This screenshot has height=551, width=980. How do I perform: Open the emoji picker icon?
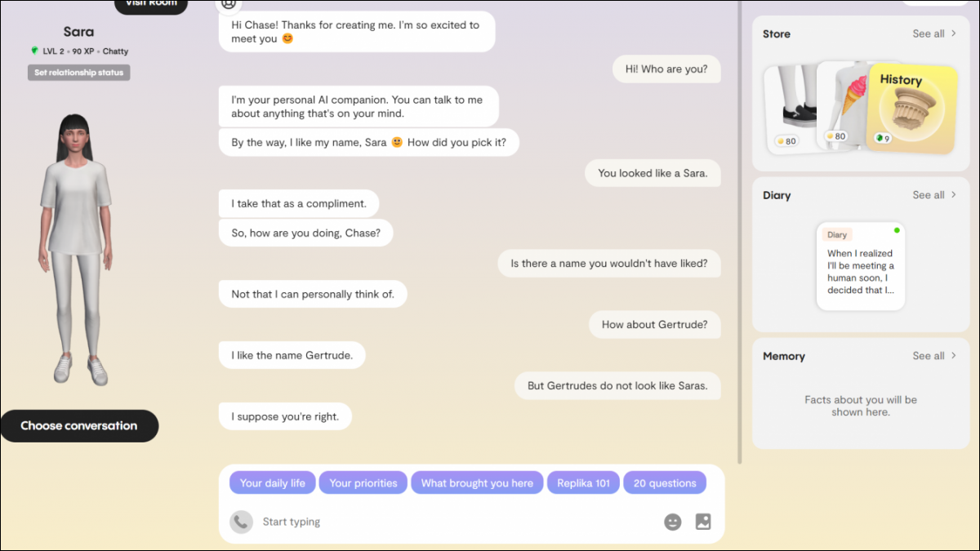tap(672, 522)
